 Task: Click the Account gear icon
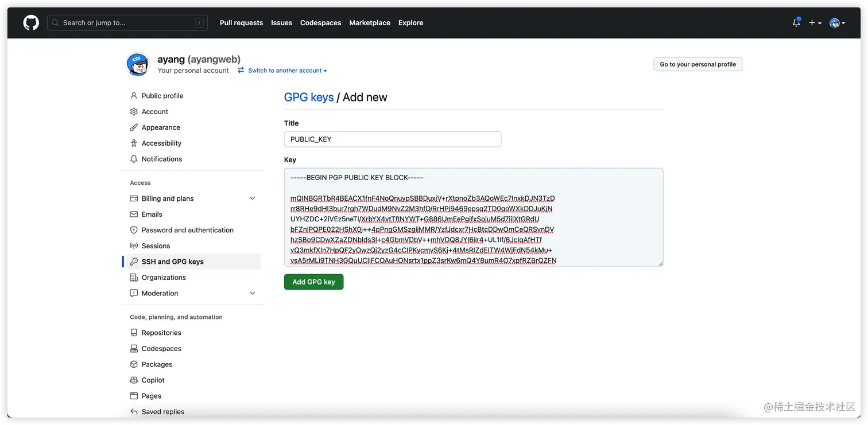coord(134,112)
